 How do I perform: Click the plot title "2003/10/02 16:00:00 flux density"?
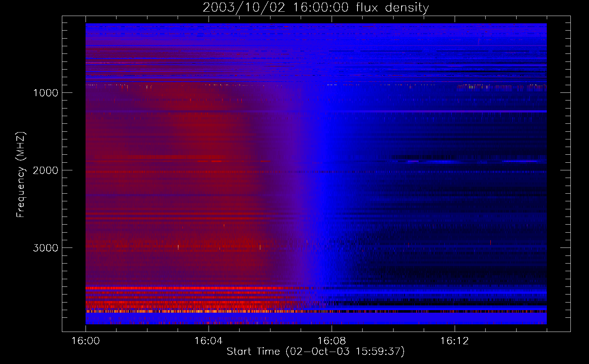click(x=316, y=8)
